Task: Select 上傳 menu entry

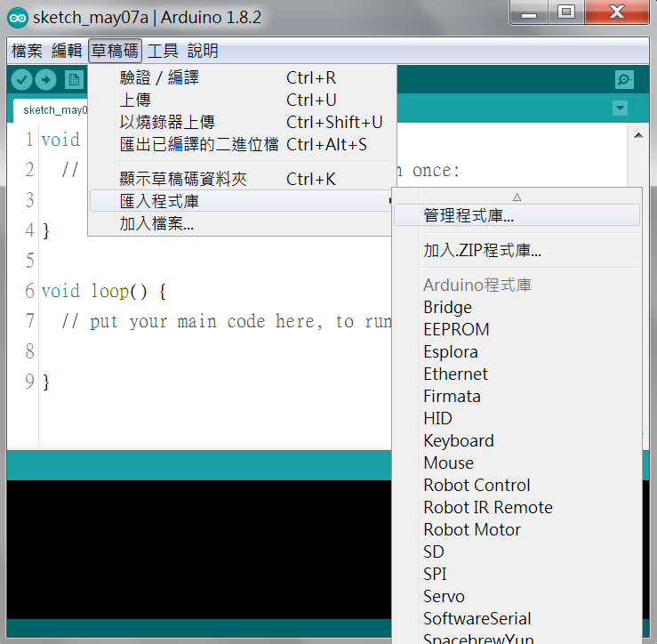Action: coord(242,101)
